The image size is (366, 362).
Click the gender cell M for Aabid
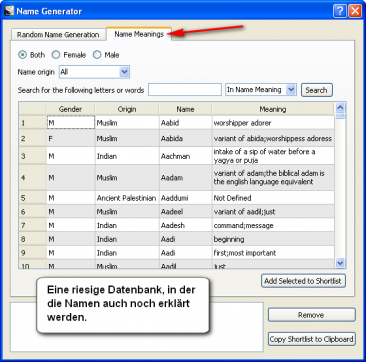pos(71,123)
